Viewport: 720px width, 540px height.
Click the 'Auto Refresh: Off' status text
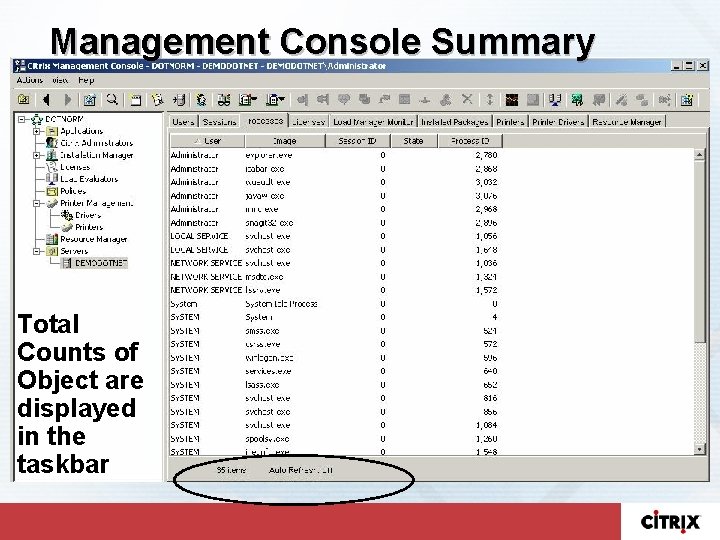tap(301, 470)
